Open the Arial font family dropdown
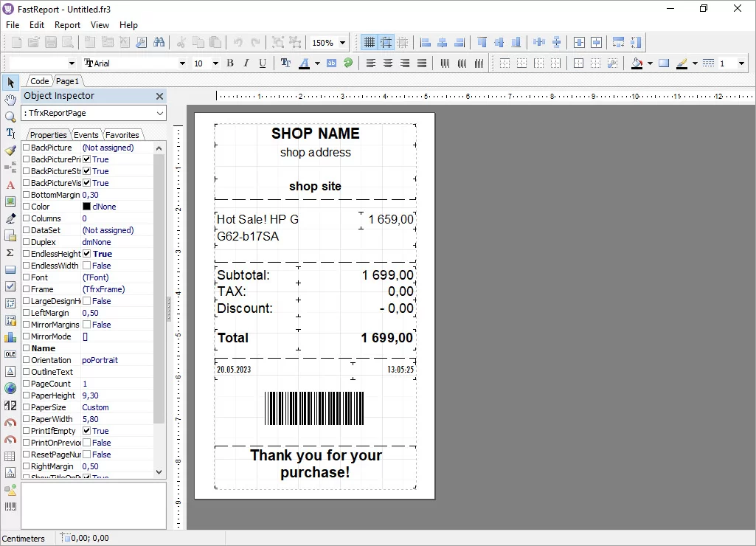The width and height of the screenshot is (756, 546). (184, 63)
